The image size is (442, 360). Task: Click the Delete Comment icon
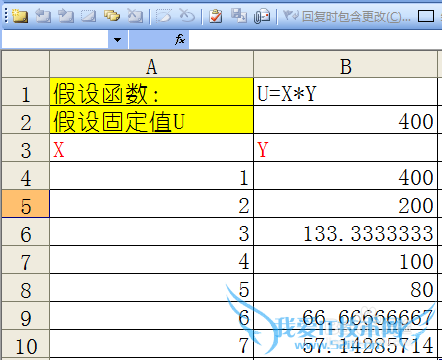coord(135,16)
